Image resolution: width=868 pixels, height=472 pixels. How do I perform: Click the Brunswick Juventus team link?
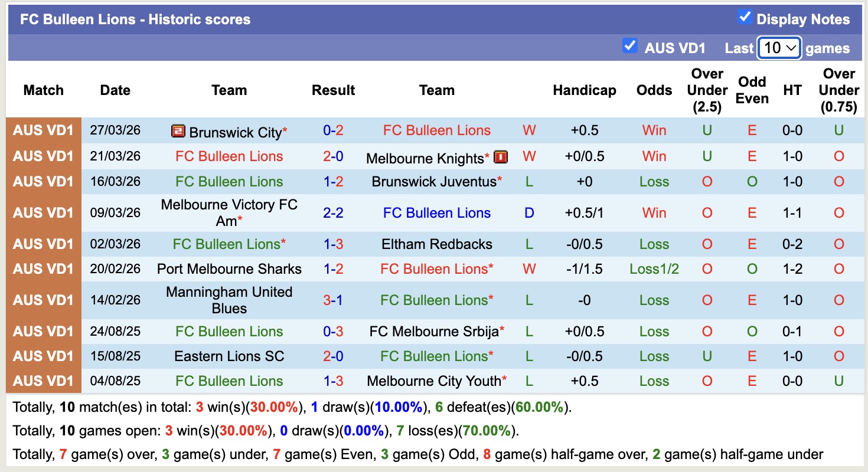pyautogui.click(x=435, y=182)
